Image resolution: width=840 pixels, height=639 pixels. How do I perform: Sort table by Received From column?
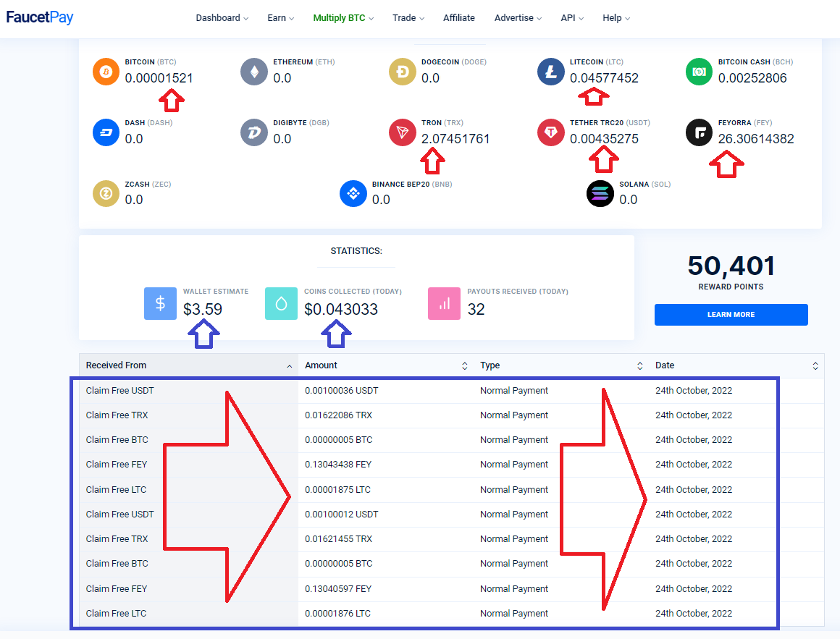click(188, 365)
